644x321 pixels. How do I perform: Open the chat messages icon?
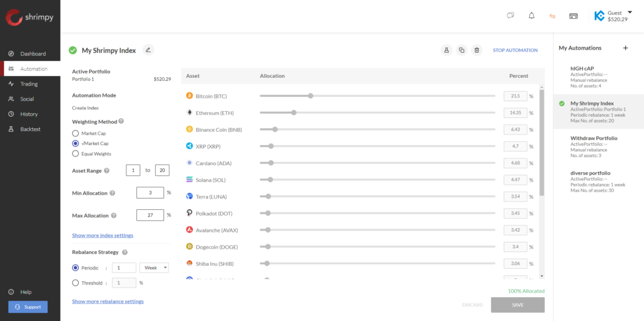click(x=511, y=16)
